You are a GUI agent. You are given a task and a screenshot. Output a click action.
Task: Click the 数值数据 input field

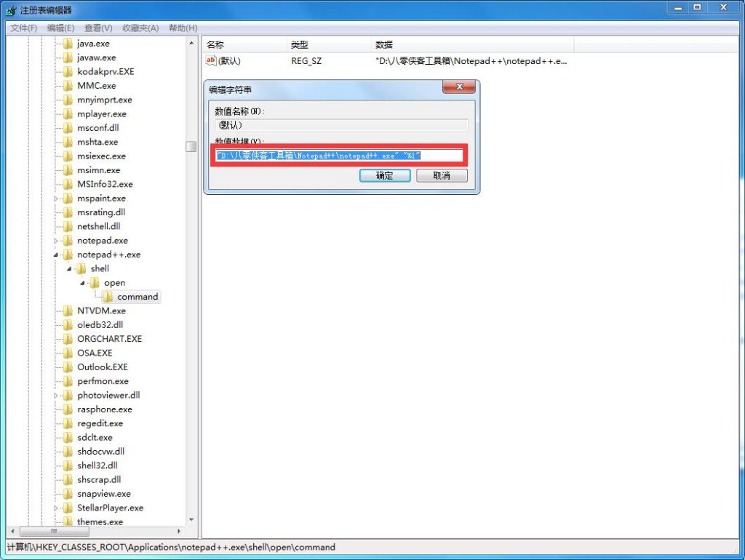click(339, 156)
